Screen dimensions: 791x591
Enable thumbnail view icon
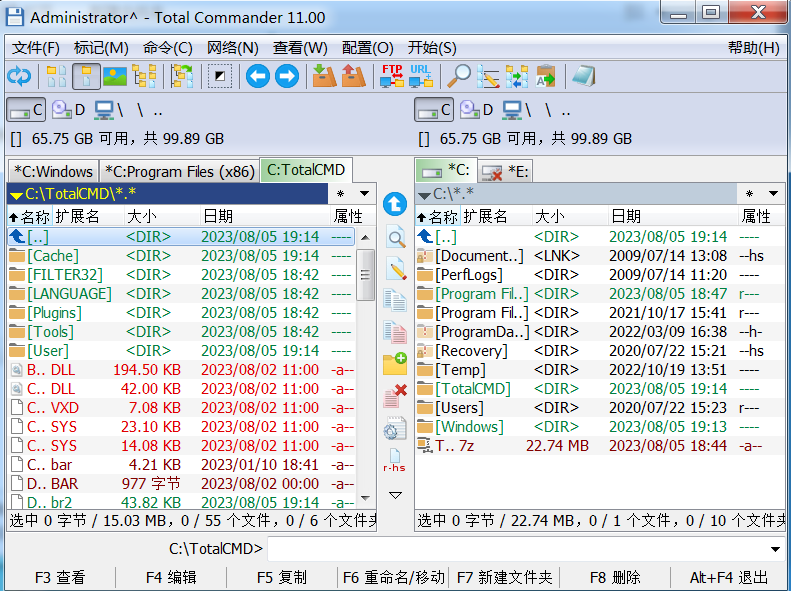[115, 76]
